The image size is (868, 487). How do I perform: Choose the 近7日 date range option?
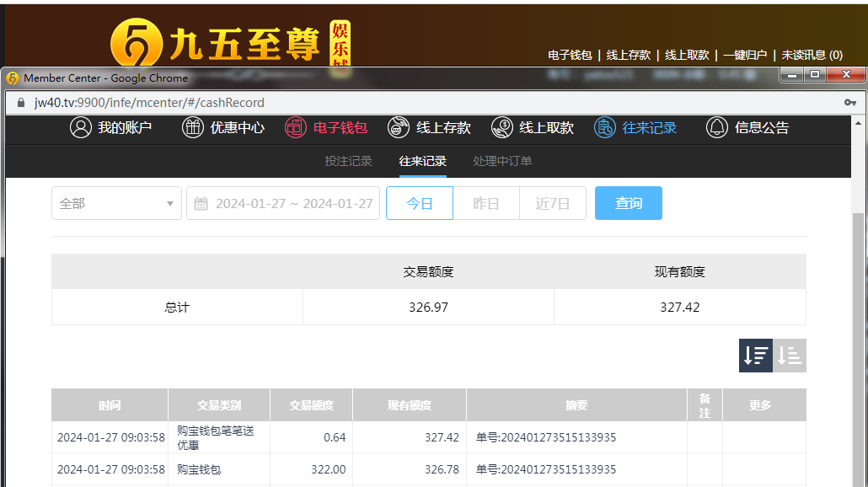(x=553, y=203)
